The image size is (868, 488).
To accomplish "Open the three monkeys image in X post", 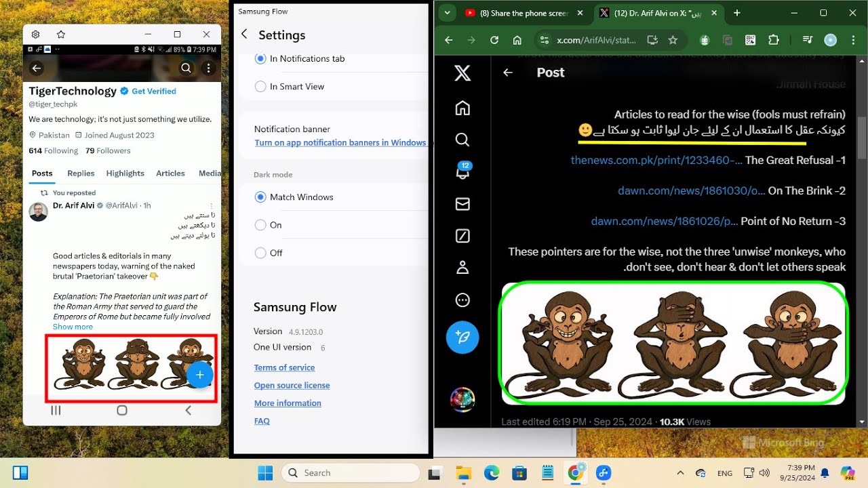I will click(x=674, y=343).
